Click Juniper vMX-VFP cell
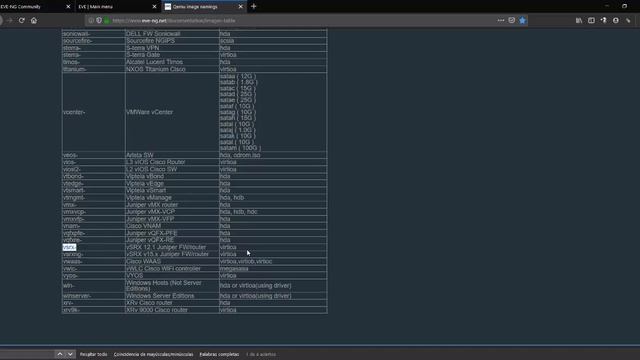Image resolution: width=640 pixels, height=360 pixels. pos(172,219)
